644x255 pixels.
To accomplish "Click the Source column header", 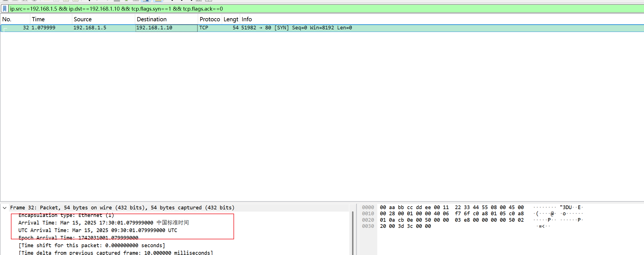I will pos(83,19).
